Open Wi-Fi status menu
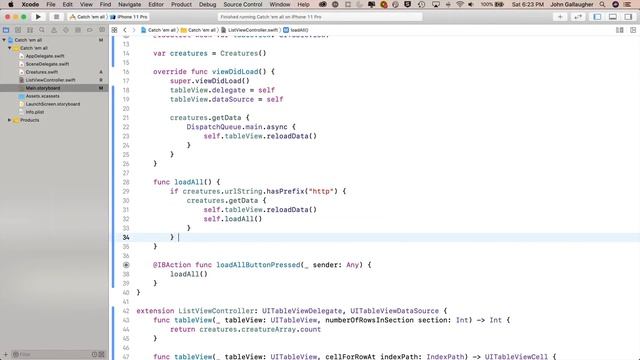The image size is (640, 360). (x=460, y=4)
